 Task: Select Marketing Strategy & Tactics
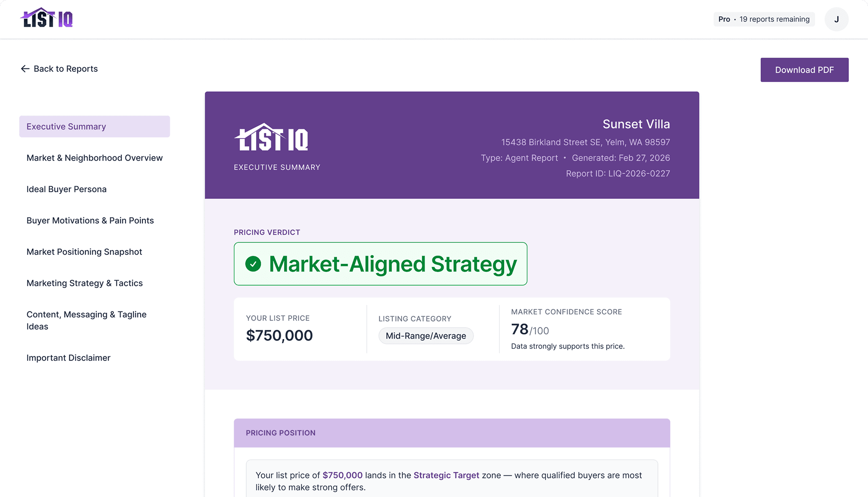84,283
